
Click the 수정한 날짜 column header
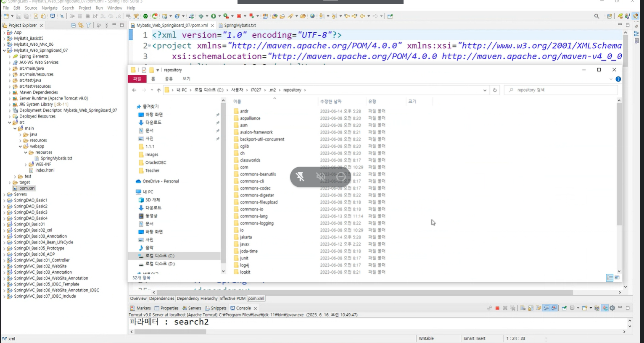pyautogui.click(x=330, y=101)
